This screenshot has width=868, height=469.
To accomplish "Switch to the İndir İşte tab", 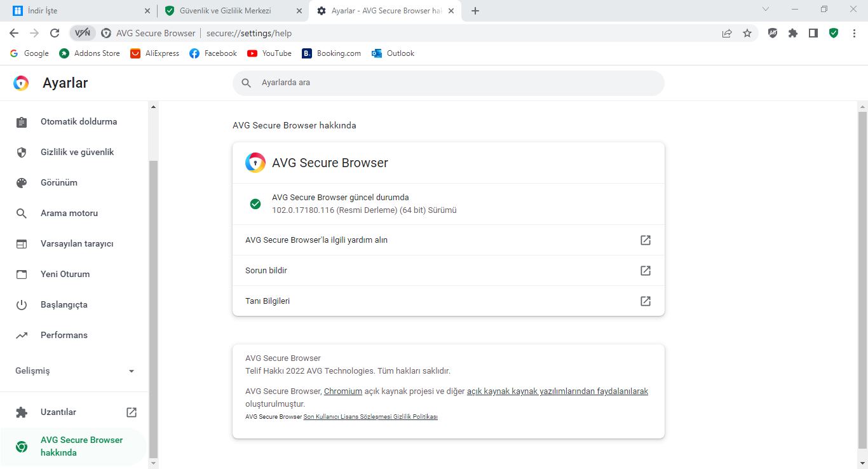I will [x=79, y=11].
